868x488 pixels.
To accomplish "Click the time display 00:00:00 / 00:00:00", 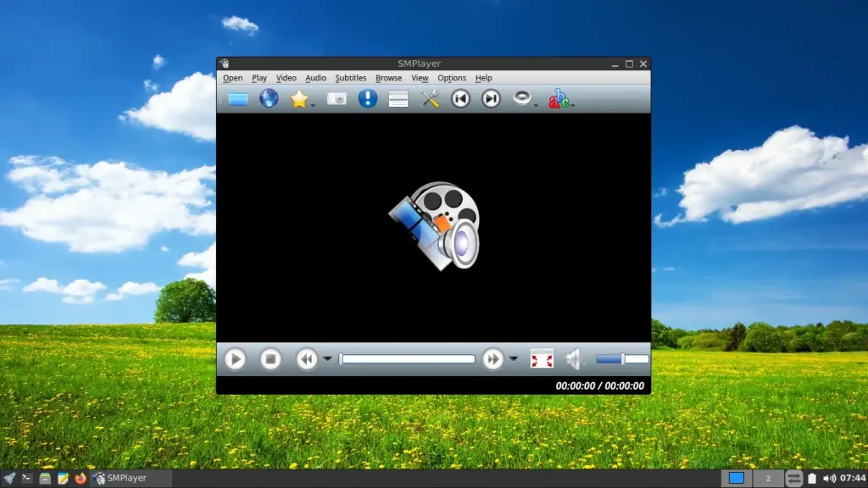I will coord(599,385).
